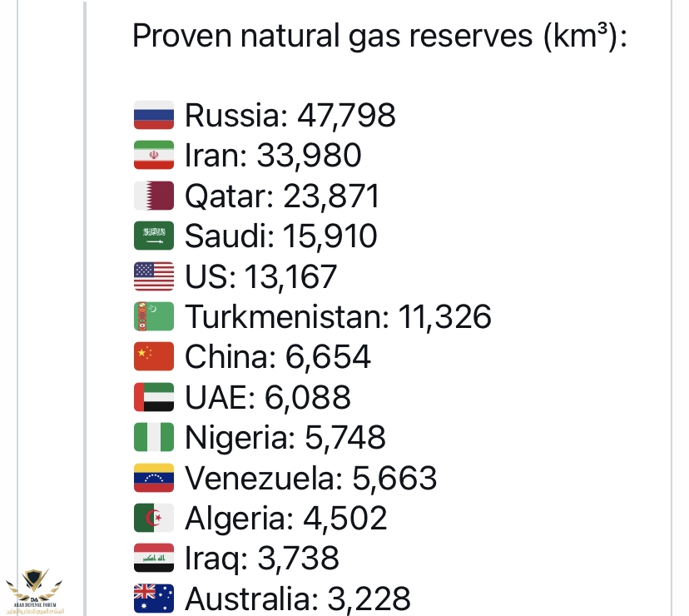Click the 'Russia: 47,798' text
689x616 pixels.
tap(290, 116)
